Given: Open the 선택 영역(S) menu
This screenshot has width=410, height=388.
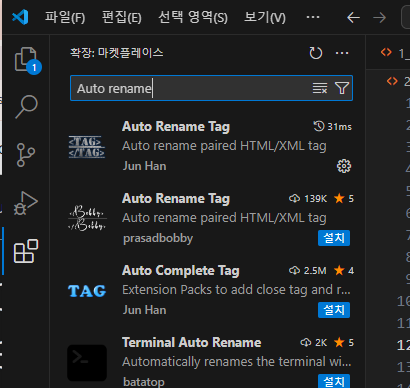Looking at the screenshot, I should (x=193, y=17).
